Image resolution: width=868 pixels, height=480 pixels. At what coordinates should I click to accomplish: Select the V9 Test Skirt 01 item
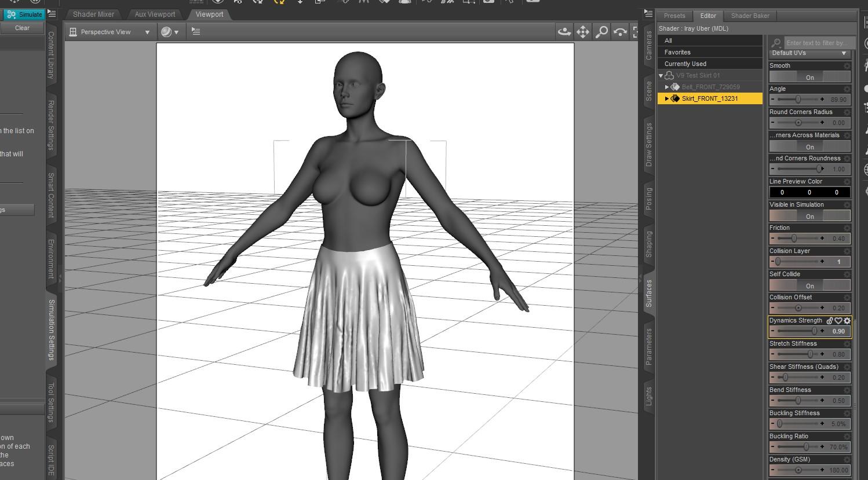(698, 75)
